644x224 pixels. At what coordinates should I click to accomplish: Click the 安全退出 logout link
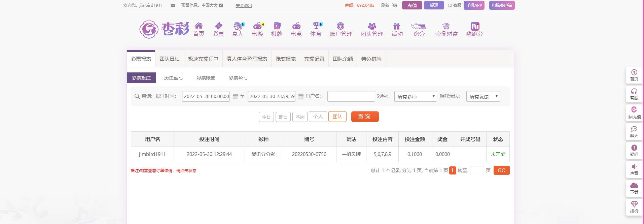[244, 6]
